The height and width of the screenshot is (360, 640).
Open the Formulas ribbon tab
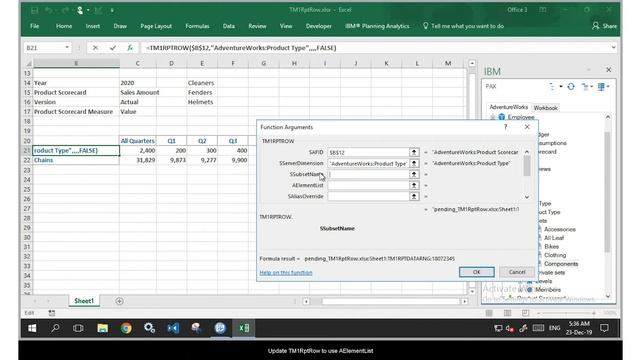point(197,26)
